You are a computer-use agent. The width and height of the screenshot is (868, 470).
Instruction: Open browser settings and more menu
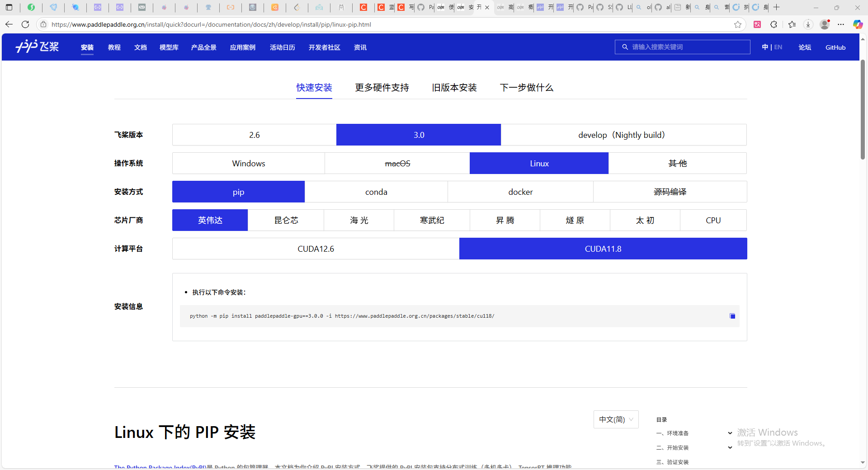click(x=841, y=24)
